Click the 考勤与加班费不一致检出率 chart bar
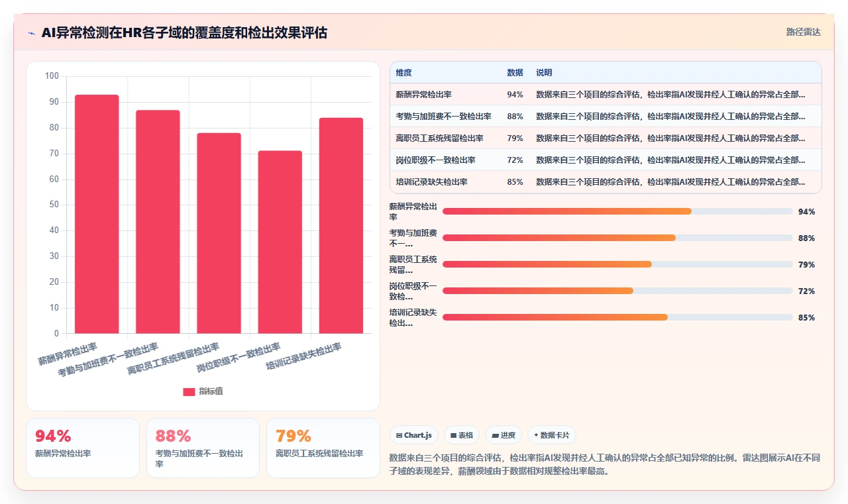Screen dimensions: 848x504 [x=158, y=222]
